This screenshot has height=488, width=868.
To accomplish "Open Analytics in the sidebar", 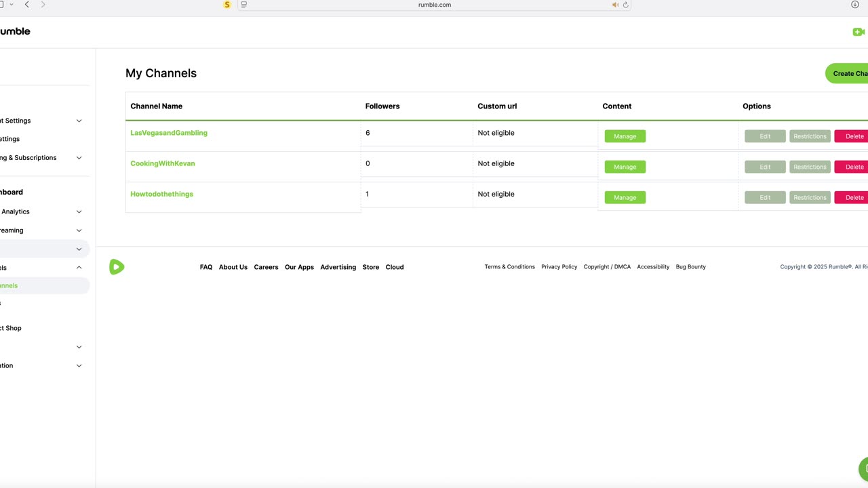I will coord(15,211).
